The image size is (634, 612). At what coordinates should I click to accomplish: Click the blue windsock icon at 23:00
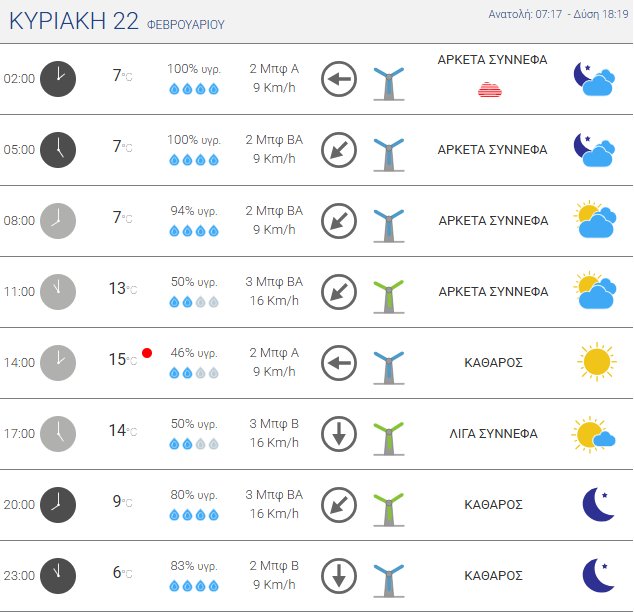tap(388, 576)
